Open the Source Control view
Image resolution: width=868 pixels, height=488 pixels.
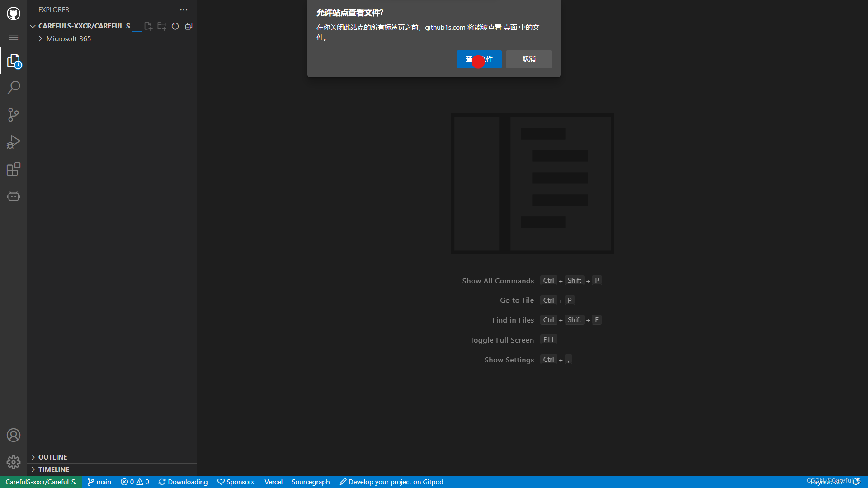click(x=14, y=115)
